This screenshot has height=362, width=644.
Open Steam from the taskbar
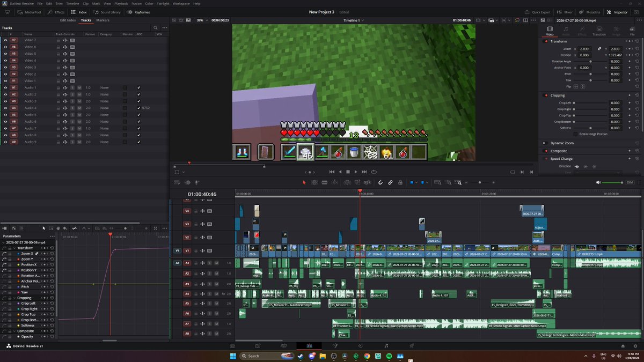(299, 356)
